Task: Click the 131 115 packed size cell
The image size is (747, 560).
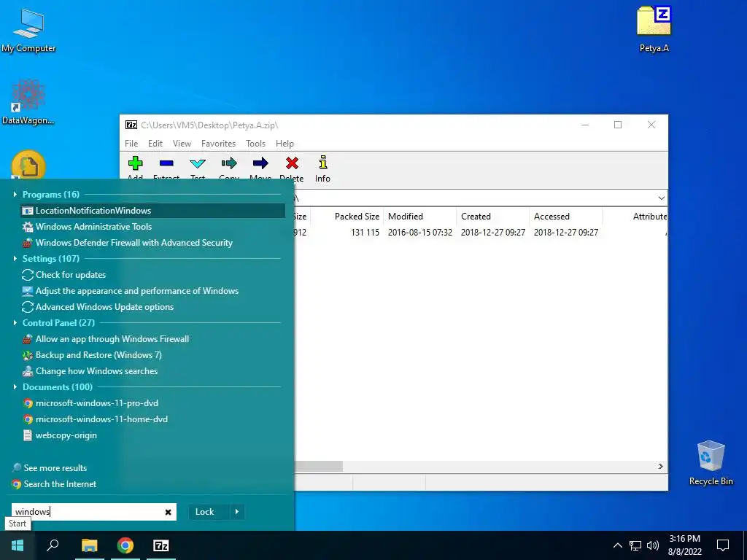Action: click(365, 233)
